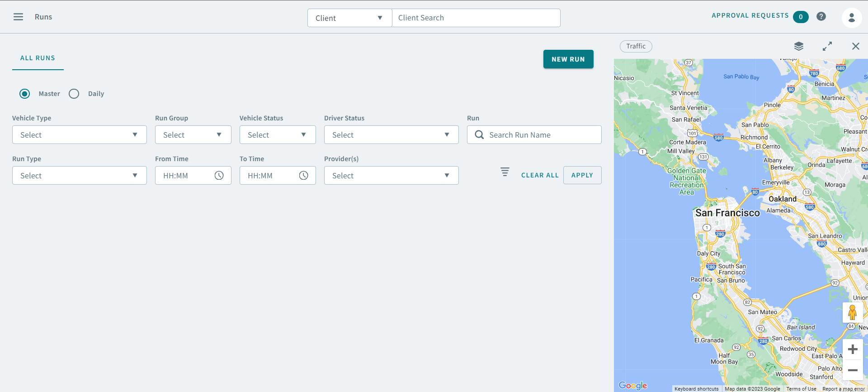Click the New Run button
The width and height of the screenshot is (868, 392).
pyautogui.click(x=568, y=59)
